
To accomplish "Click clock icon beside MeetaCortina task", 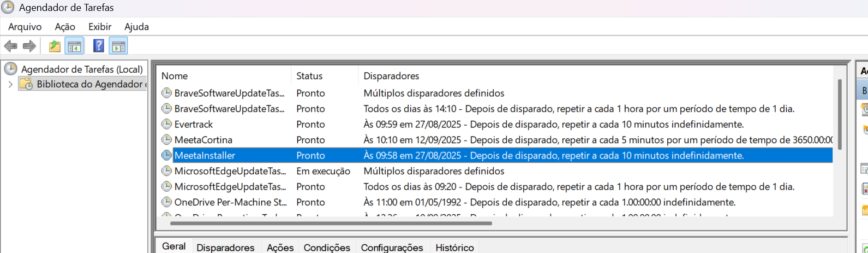I will (166, 140).
